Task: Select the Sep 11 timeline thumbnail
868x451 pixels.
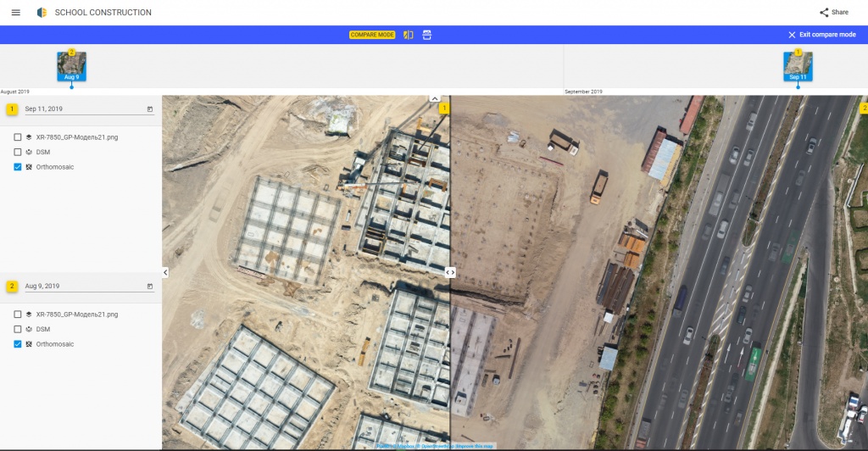Action: pos(798,66)
